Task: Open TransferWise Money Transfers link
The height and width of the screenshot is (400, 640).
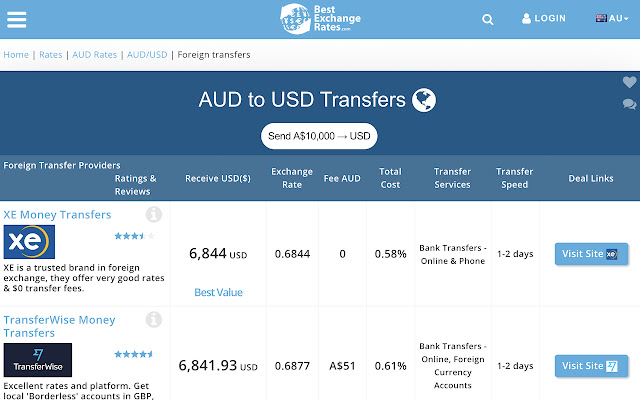Action: [x=59, y=326]
